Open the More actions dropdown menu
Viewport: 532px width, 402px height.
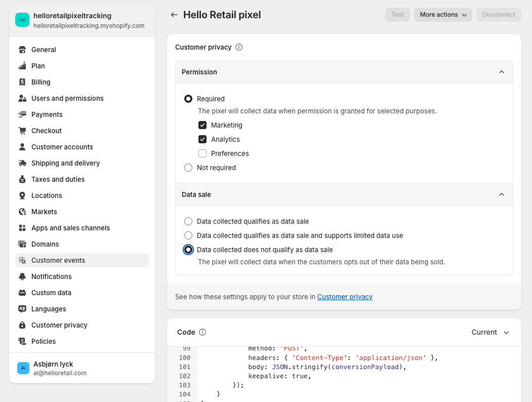443,15
